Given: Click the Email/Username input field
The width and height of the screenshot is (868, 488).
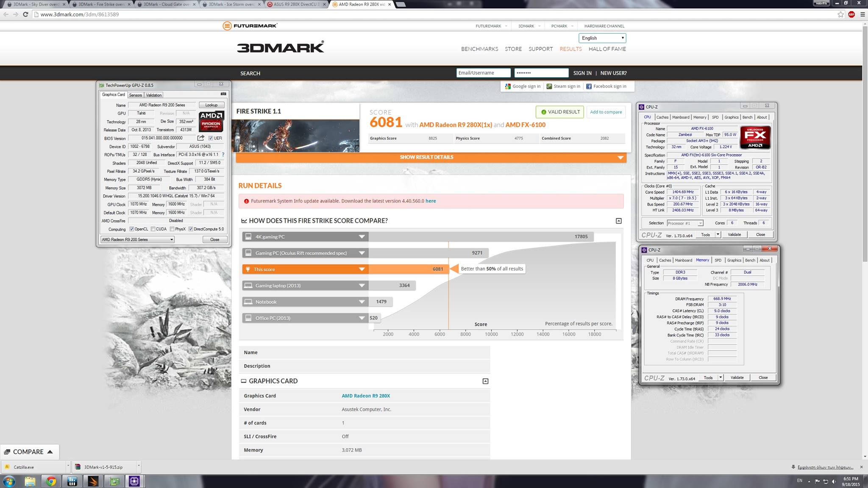Looking at the screenshot, I should (x=483, y=73).
